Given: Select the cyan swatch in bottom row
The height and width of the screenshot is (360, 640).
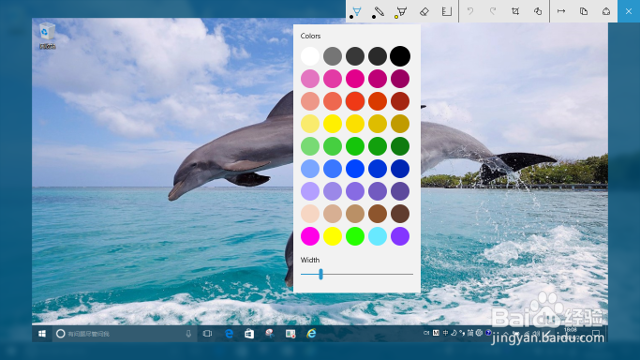Looking at the screenshot, I should click(378, 236).
